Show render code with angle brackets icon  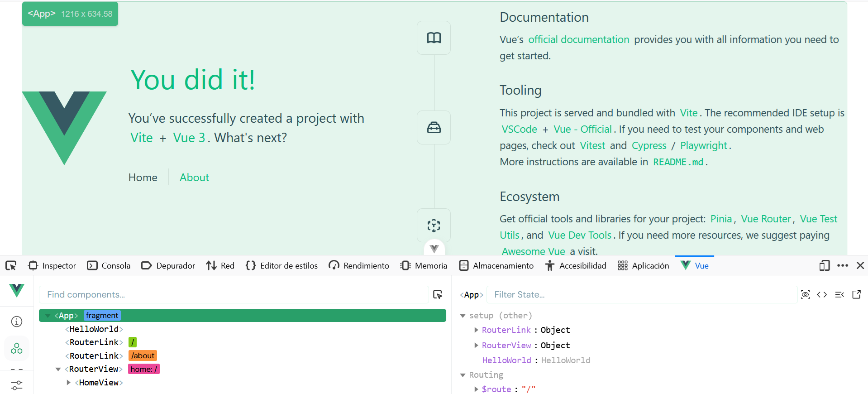(822, 295)
